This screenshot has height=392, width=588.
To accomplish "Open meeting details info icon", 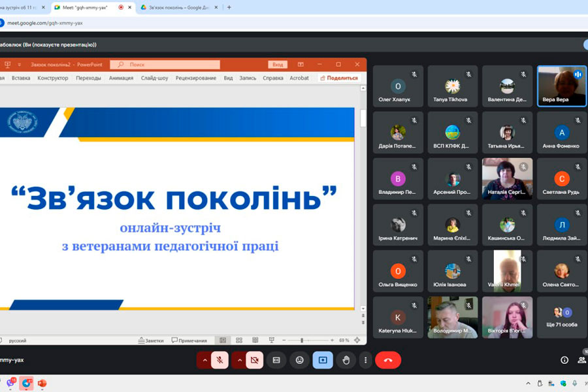I will (x=564, y=360).
